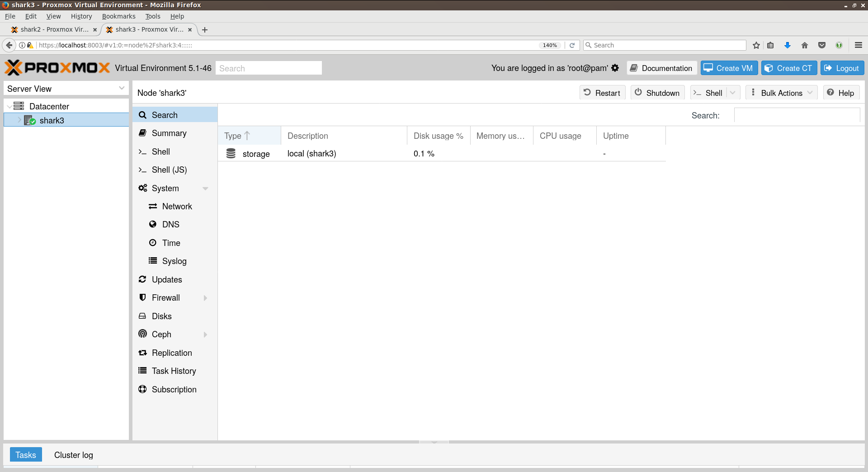Open the Bulk Actions dropdown
Image resolution: width=868 pixels, height=472 pixels.
(x=782, y=93)
